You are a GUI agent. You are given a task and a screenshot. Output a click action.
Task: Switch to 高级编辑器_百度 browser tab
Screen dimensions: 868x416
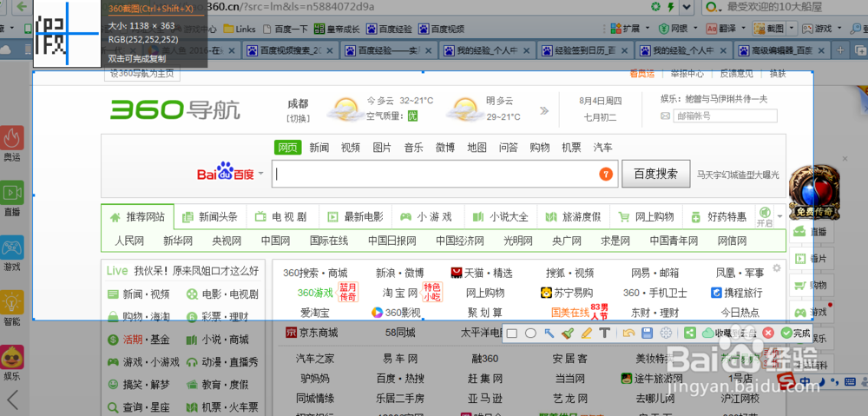pos(783,51)
